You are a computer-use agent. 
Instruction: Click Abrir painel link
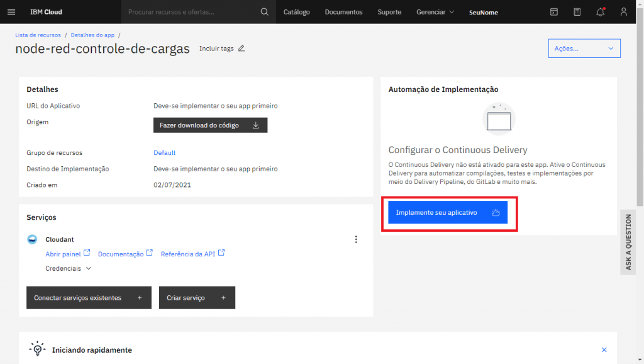[63, 254]
